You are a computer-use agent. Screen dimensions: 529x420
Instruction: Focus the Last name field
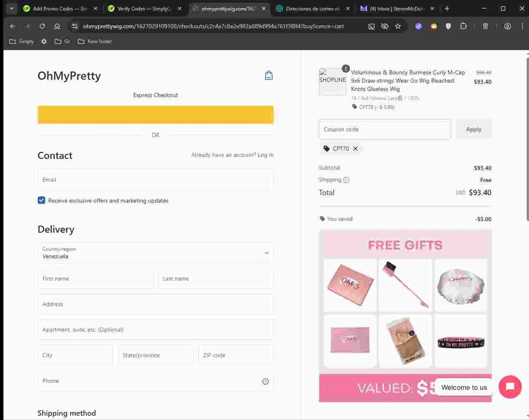[x=216, y=279]
